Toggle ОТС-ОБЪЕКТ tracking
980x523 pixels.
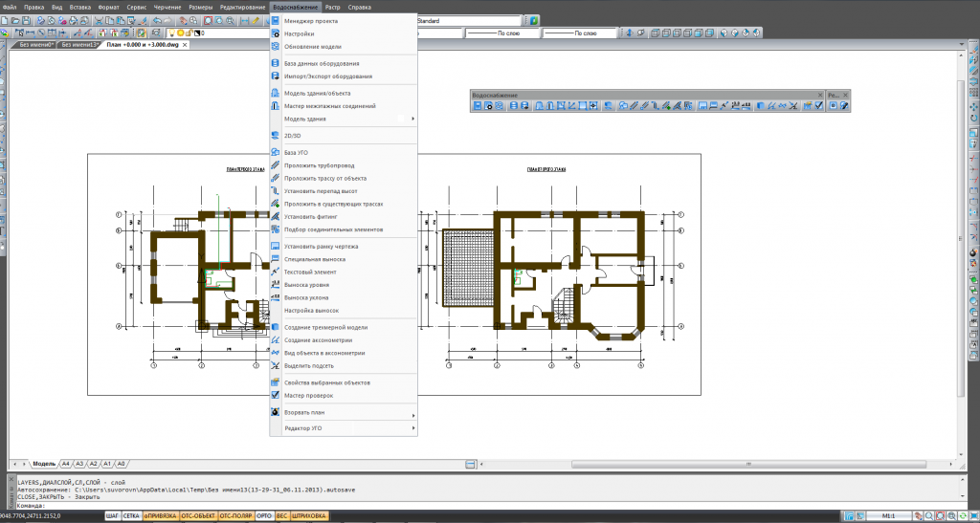click(x=198, y=516)
